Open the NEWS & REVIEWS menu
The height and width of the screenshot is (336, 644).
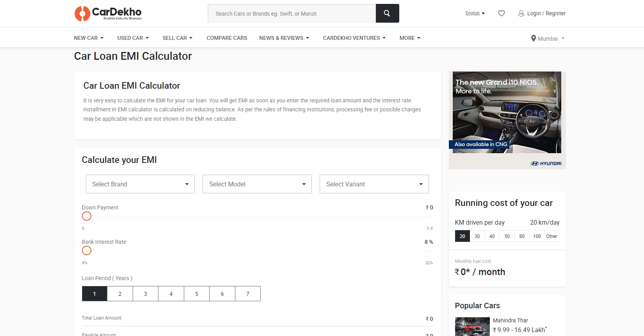(284, 38)
